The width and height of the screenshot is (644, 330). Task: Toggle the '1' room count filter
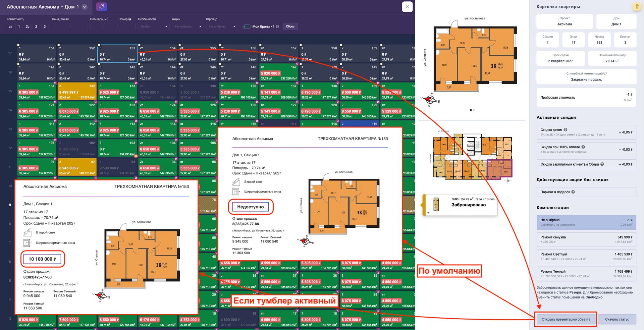coord(19,26)
